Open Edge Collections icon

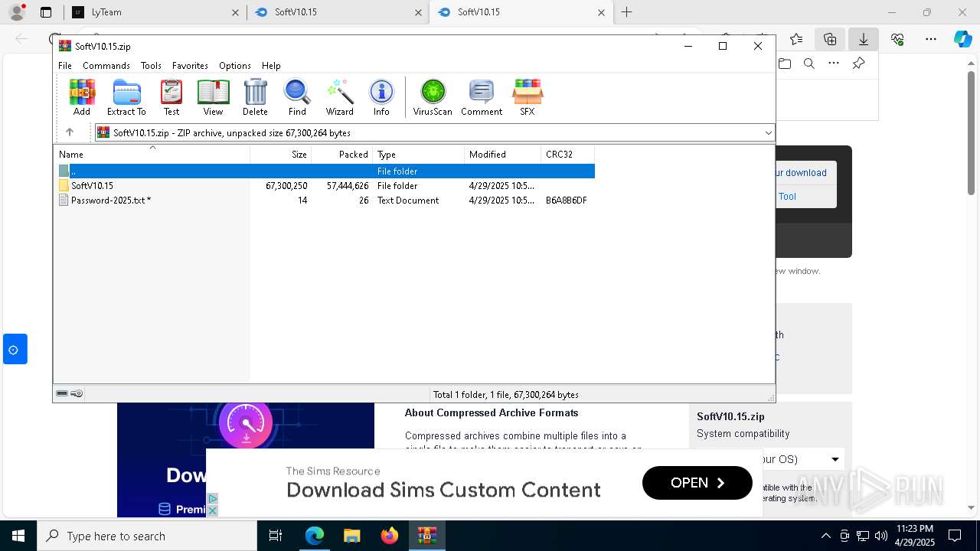pyautogui.click(x=830, y=39)
